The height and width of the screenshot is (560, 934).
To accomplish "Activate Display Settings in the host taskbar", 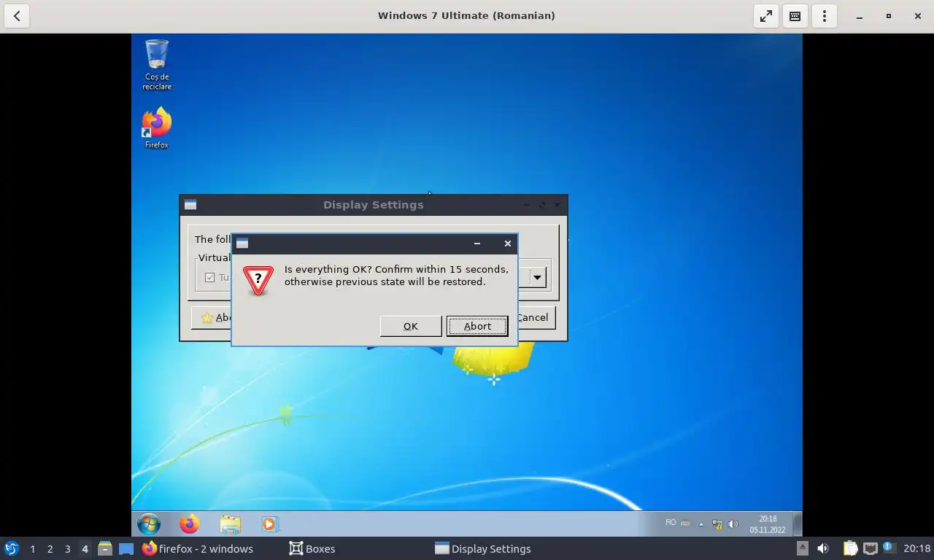I will tap(483, 548).
